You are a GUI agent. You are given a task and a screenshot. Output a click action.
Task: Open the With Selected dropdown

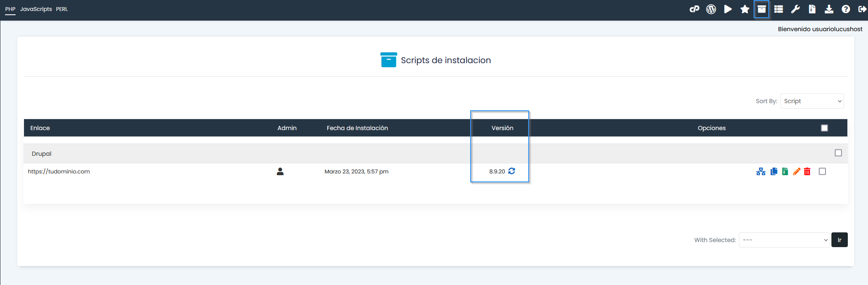784,240
